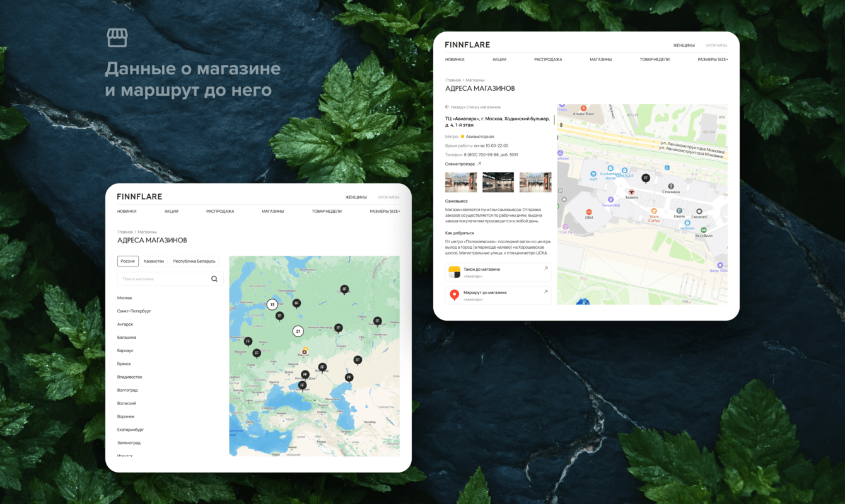Open the map cluster marker labeled 13

click(272, 304)
